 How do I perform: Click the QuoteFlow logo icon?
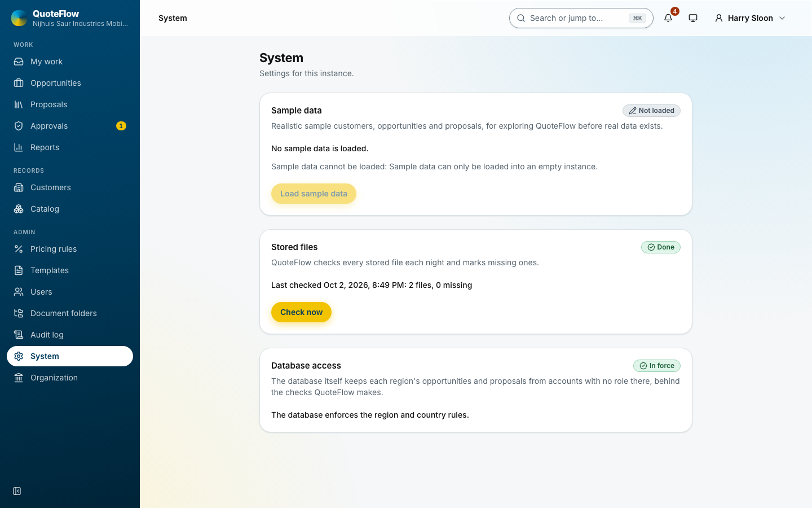point(19,18)
